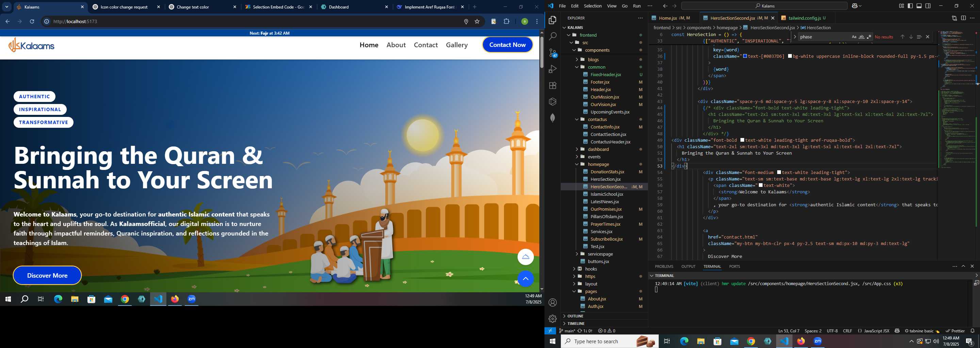Open the Selection menu

coord(593,6)
